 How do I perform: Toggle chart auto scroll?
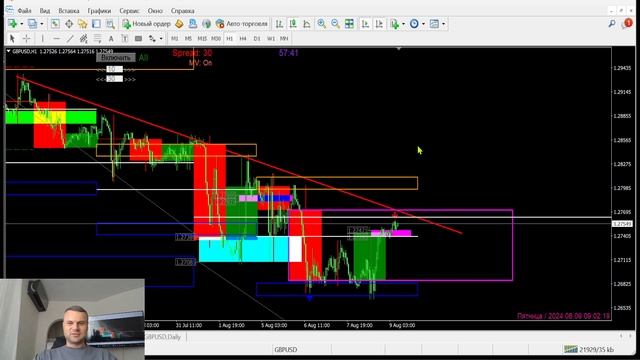(x=365, y=24)
